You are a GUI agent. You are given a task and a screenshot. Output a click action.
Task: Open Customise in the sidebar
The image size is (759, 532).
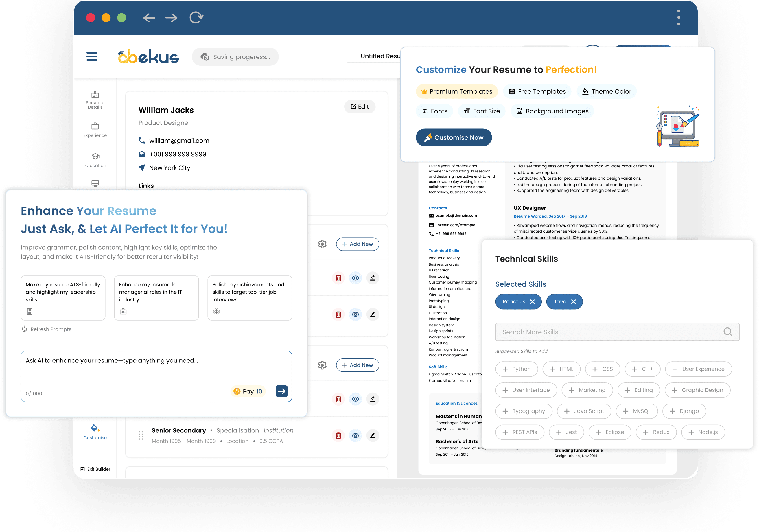click(x=95, y=432)
